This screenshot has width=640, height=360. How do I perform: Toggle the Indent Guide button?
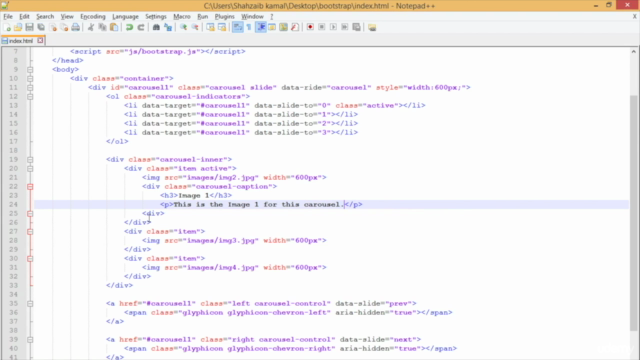click(x=260, y=27)
